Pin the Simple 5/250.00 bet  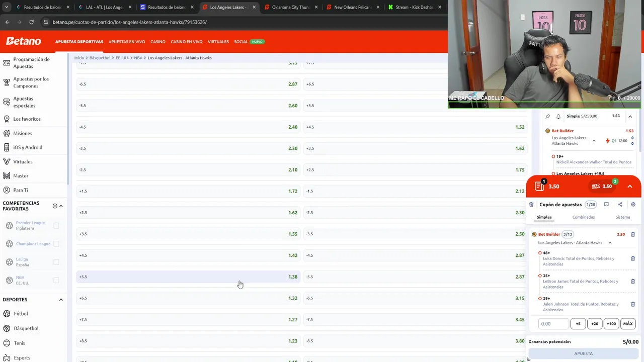coord(548,116)
